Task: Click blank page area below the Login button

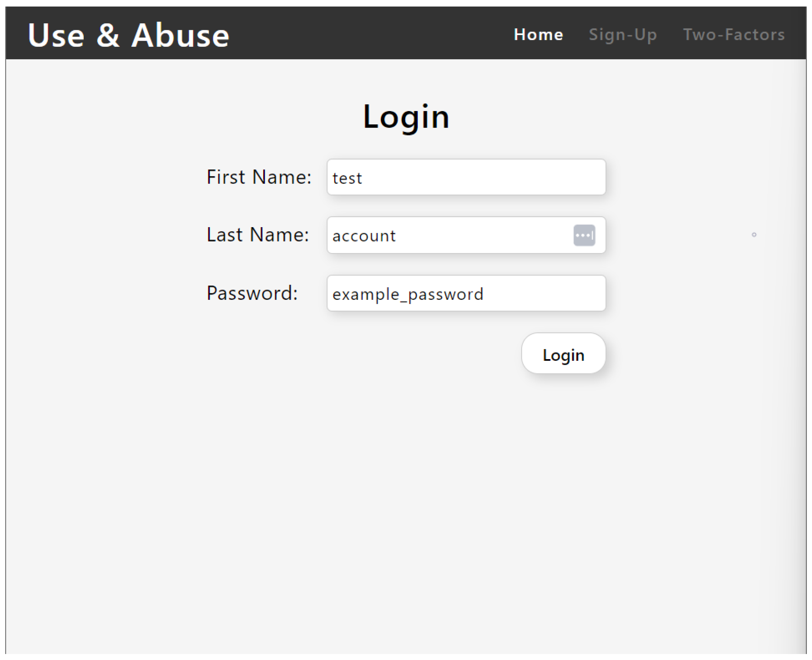Action: tap(406, 494)
